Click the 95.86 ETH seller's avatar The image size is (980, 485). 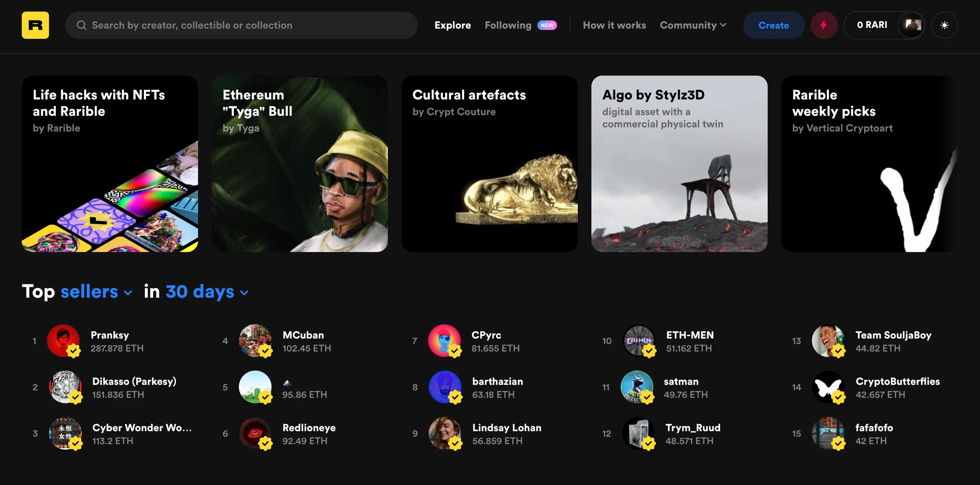255,387
